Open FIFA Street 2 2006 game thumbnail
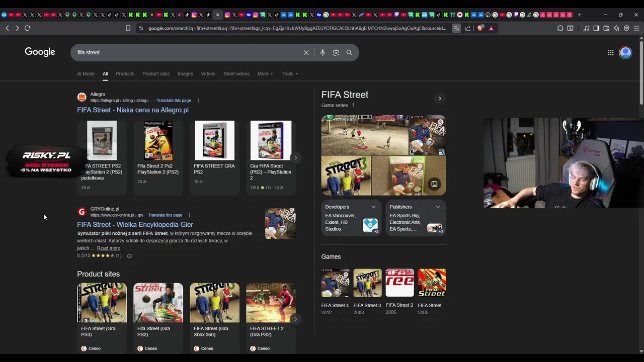 point(399,283)
